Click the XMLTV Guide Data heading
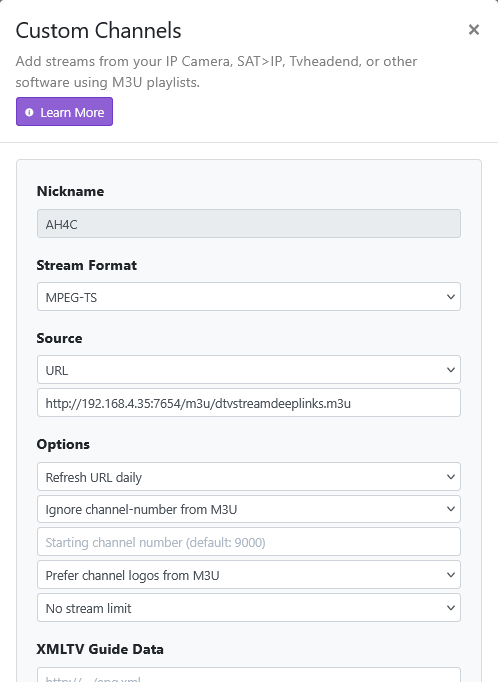498x682 pixels. tap(100, 649)
